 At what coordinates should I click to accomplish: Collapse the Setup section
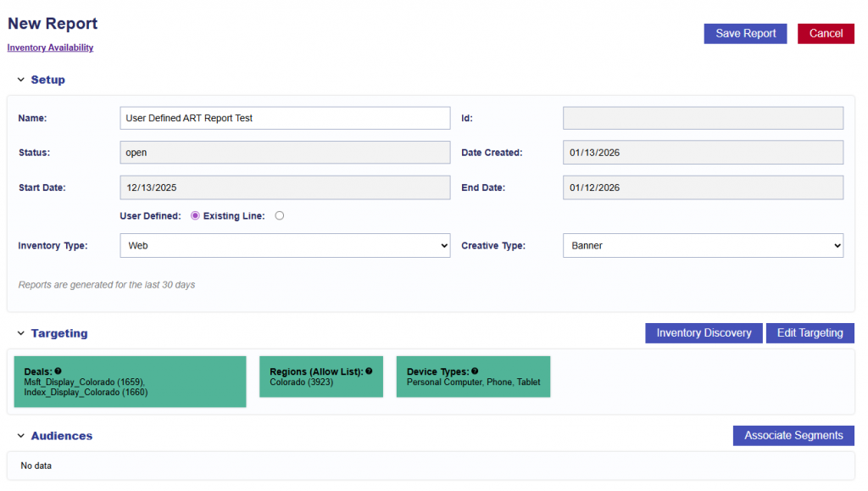tap(21, 80)
